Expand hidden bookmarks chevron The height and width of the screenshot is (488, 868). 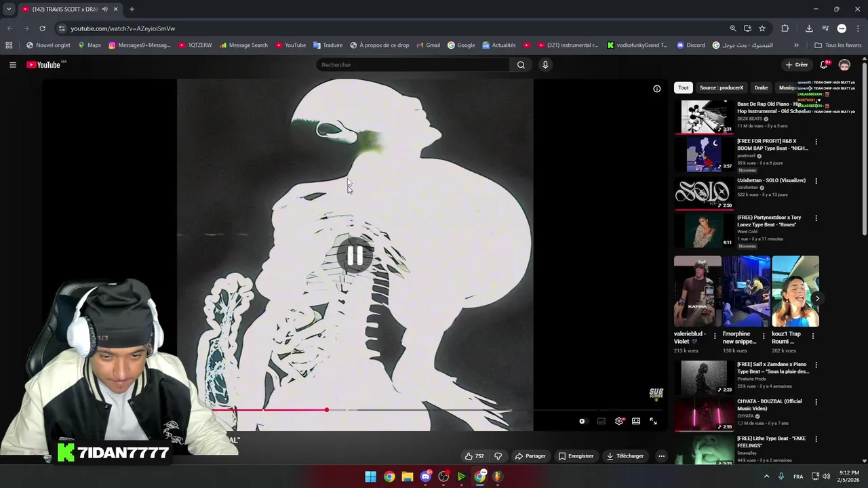[796, 45]
